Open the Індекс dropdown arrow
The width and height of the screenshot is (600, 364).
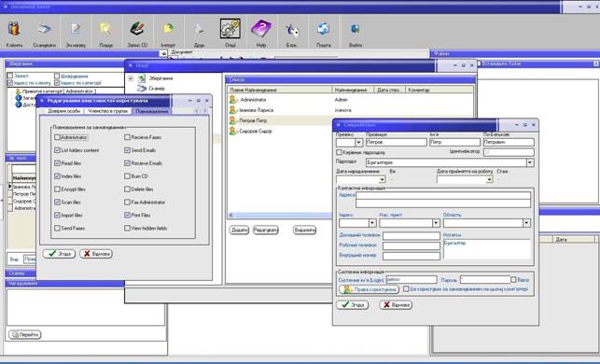pos(372,223)
